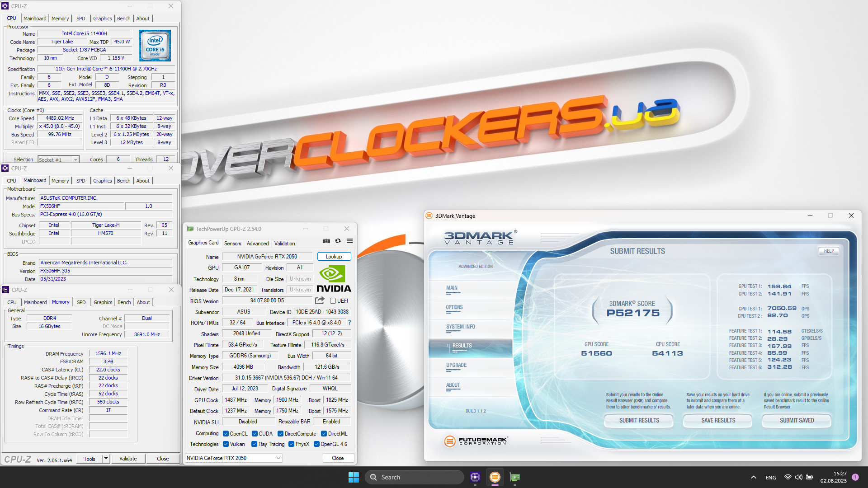
Task: Toggle the CUDA checkbox
Action: [255, 434]
